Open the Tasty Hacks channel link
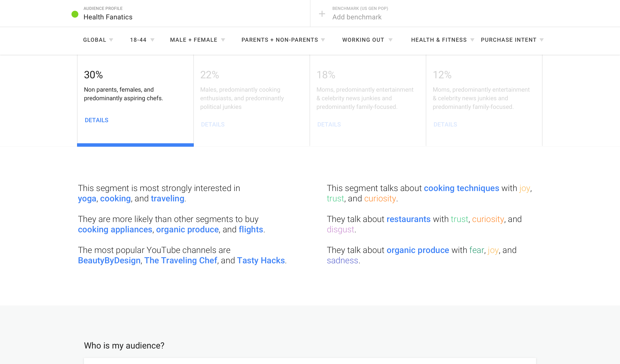 [261, 261]
